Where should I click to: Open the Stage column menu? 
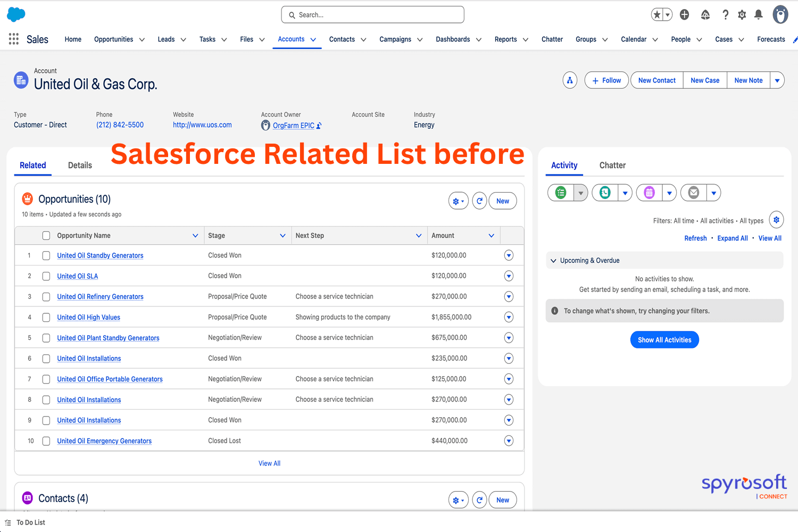click(x=282, y=236)
